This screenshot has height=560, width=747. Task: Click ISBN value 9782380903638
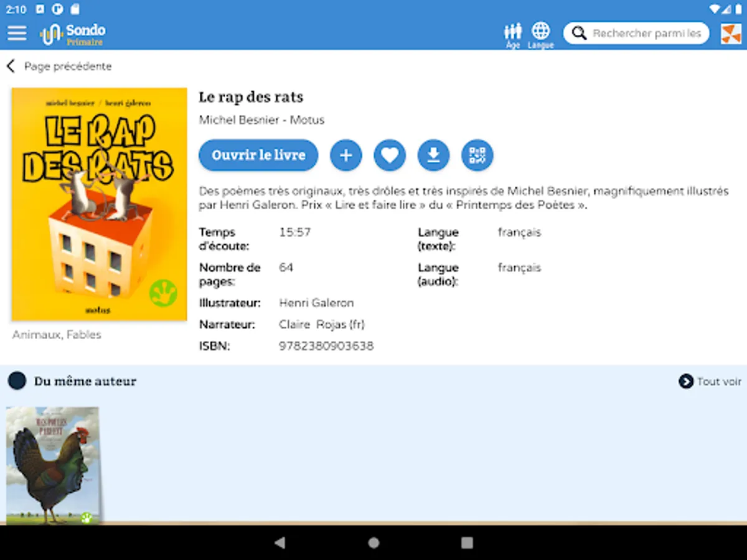[x=326, y=346]
